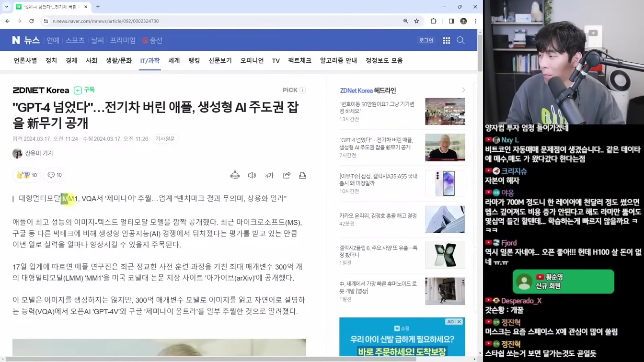Subscribe with the 구독 plus button
Image resolution: width=644 pixels, height=362 pixels.
pyautogui.click(x=84, y=90)
